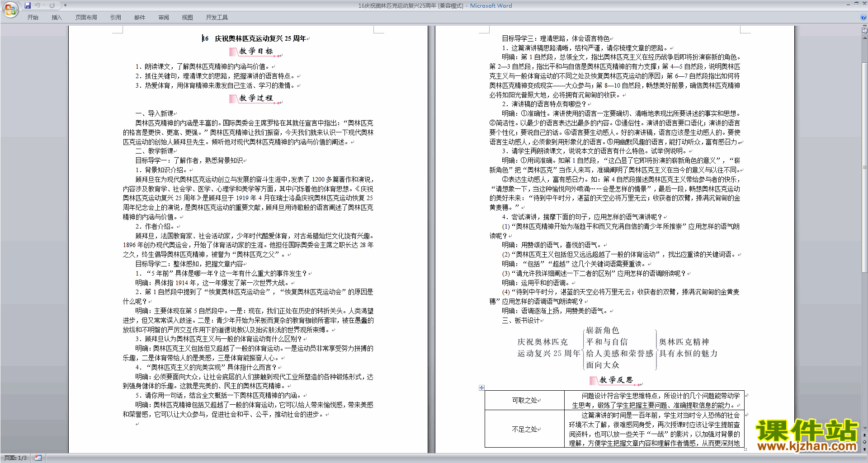Open the round Office button menu
Image resolution: width=868 pixels, height=463 pixels.
pos(10,9)
